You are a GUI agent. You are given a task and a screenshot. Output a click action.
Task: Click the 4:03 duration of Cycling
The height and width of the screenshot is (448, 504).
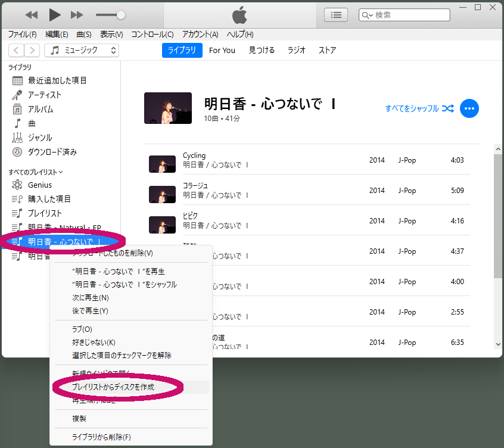tap(457, 160)
